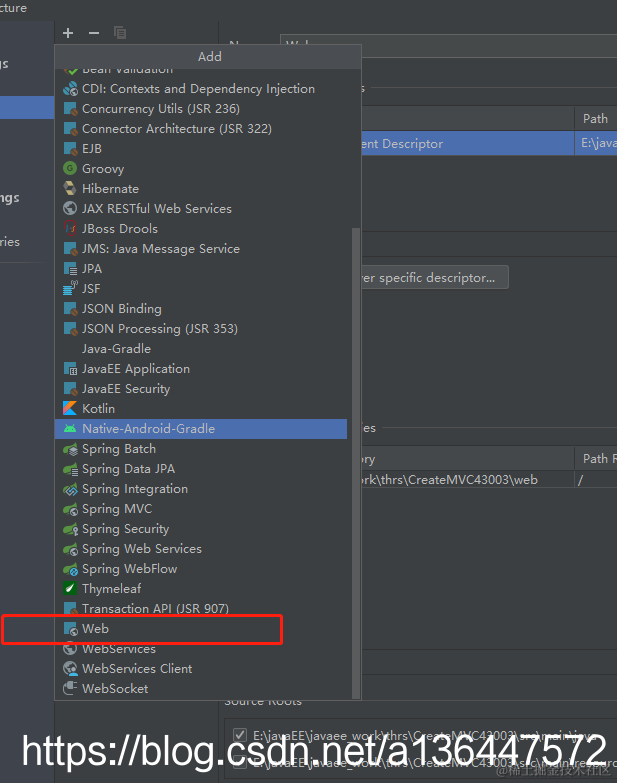Screen dimensions: 617x783
Task: Click the JAX RESTful Web Services globe icon
Action: point(70,209)
